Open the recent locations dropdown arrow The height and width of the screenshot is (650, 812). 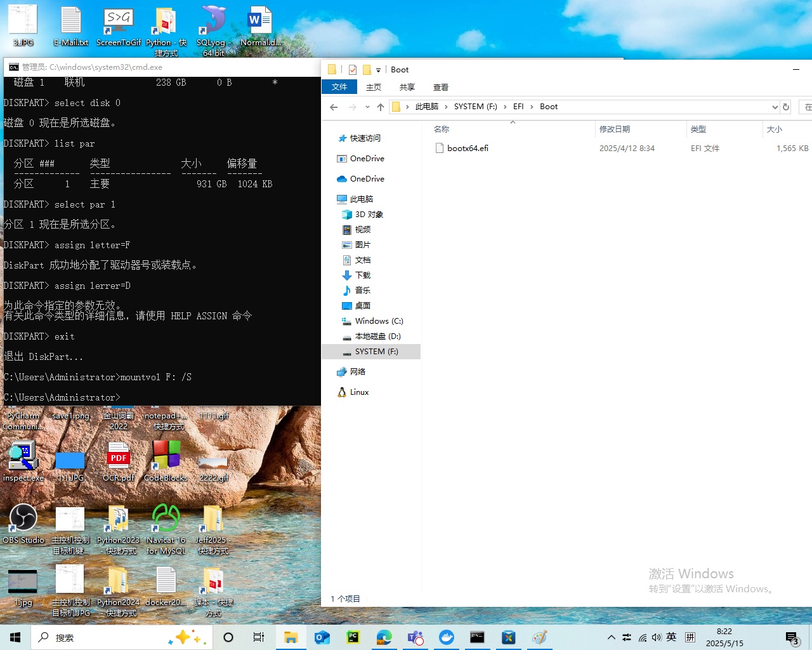point(367,107)
